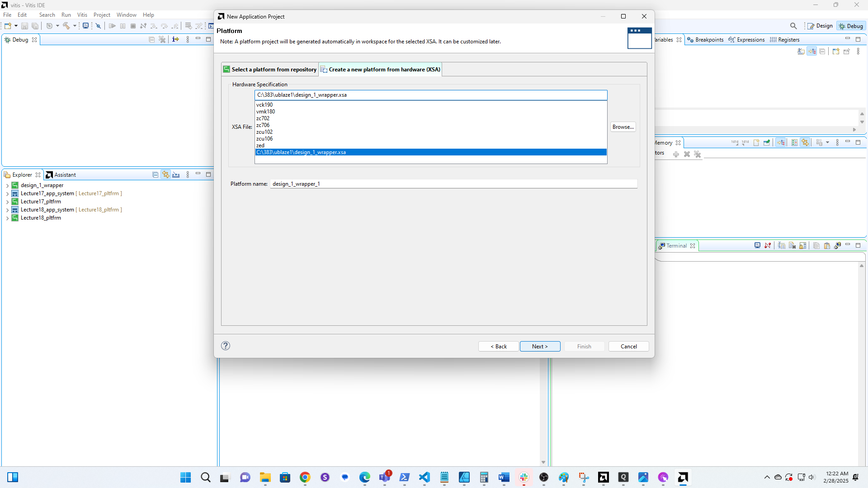Click the Platform name input field
Viewport: 868px width, 488px height.
click(453, 184)
